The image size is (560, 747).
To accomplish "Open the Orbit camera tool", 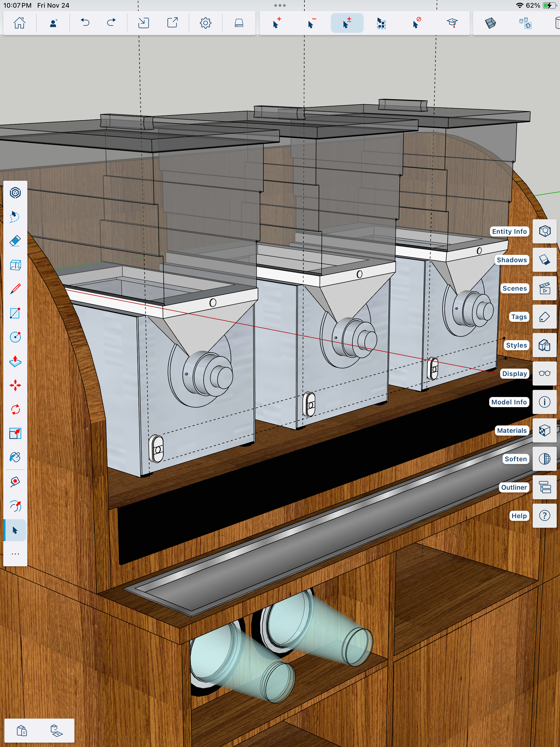I will (15, 506).
